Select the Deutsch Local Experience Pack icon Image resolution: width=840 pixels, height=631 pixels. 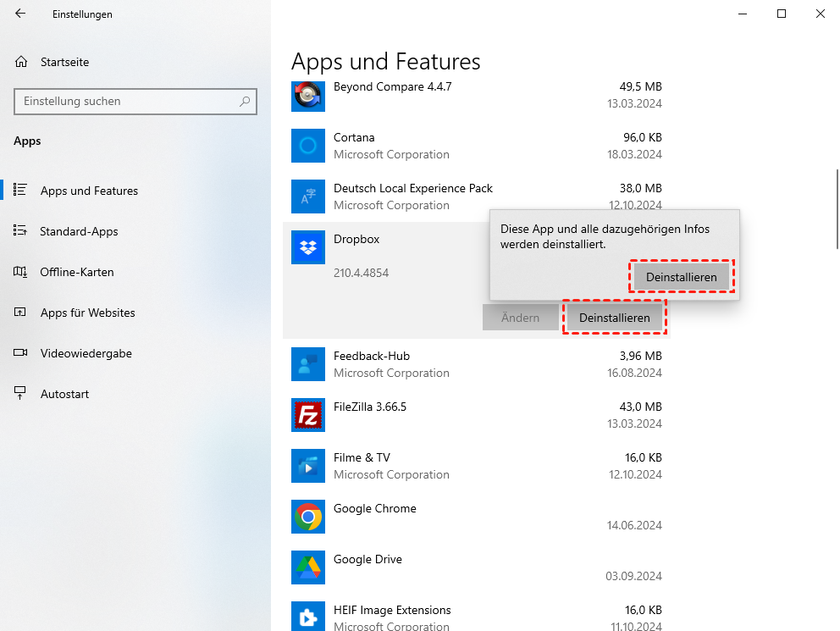pos(308,196)
